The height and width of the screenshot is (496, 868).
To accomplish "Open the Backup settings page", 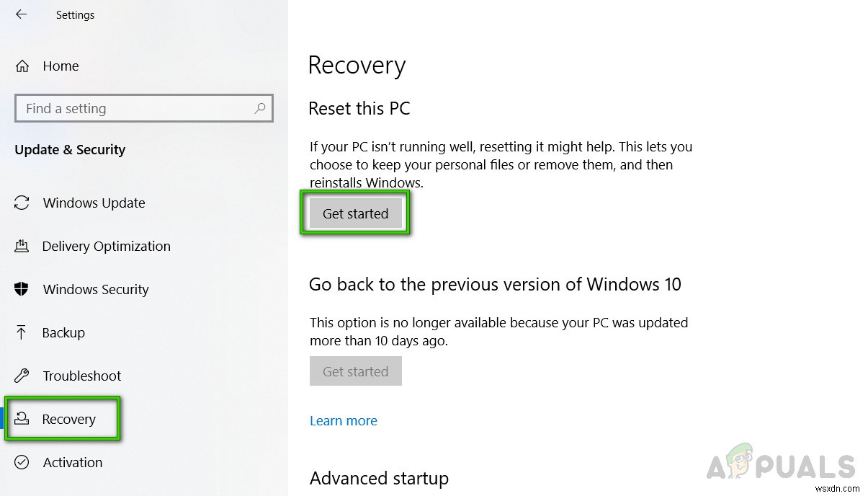I will coord(63,333).
